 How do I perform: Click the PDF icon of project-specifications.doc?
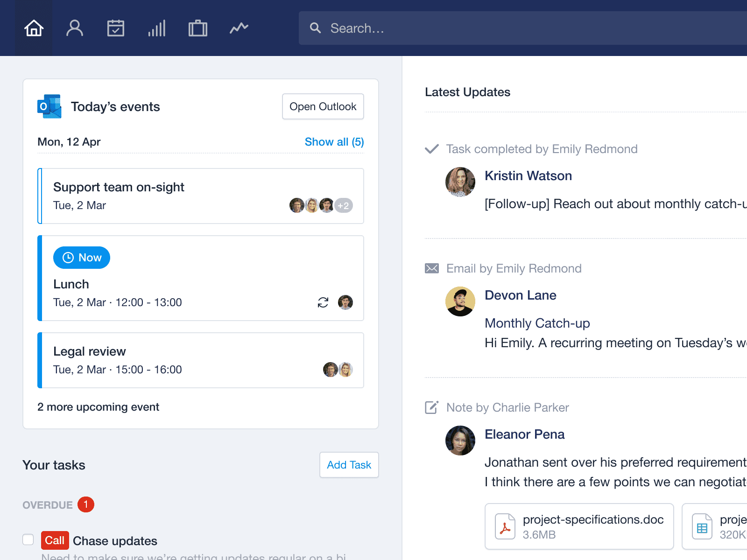pyautogui.click(x=505, y=526)
